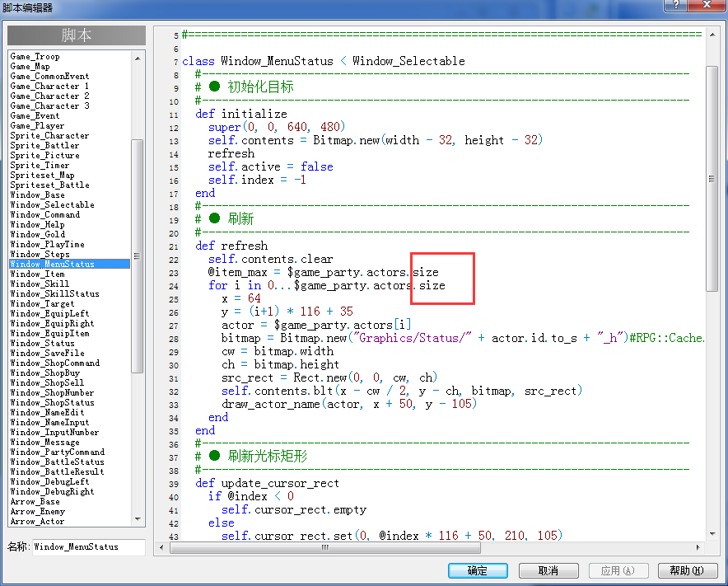Select the Sprite_Timer script
Viewport: 728px width, 586px height.
tap(40, 165)
